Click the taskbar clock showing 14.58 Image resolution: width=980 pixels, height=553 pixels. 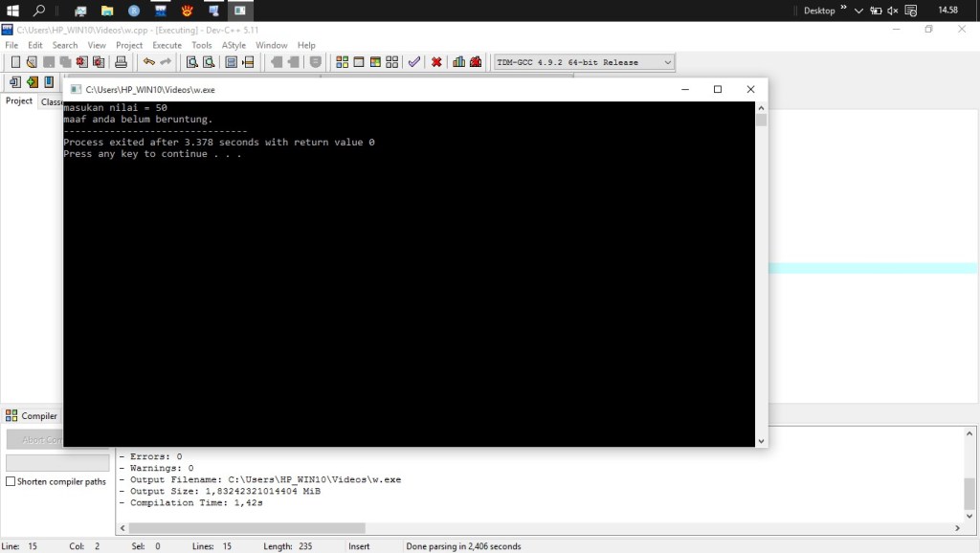pyautogui.click(x=947, y=11)
